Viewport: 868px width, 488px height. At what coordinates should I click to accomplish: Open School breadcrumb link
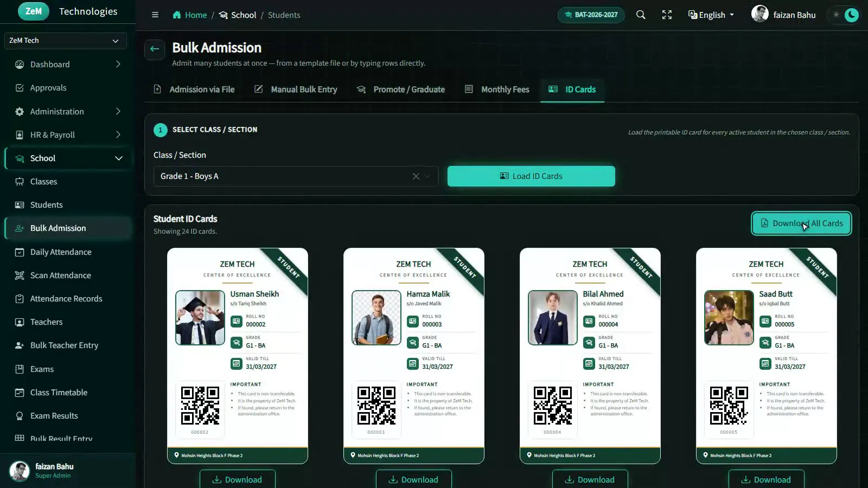click(238, 15)
